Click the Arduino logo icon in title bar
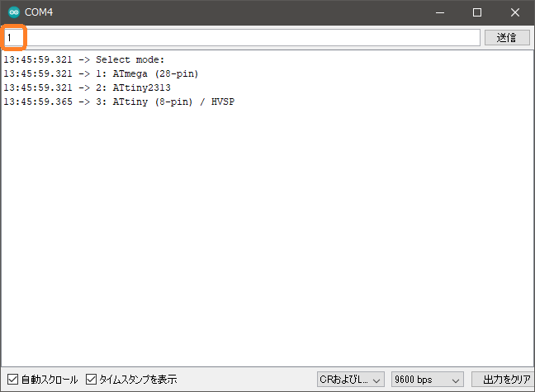The width and height of the screenshot is (535, 392). pos(14,12)
